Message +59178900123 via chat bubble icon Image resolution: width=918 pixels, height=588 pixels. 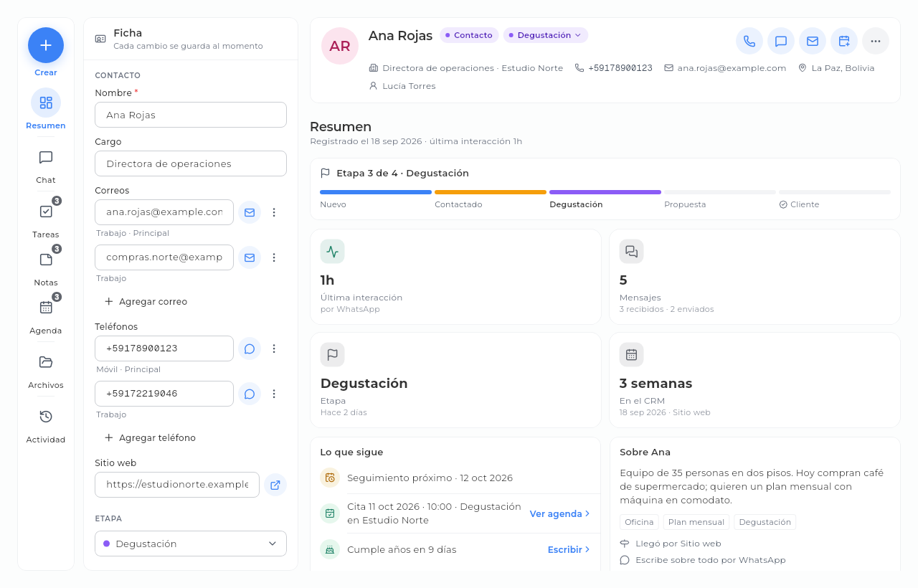click(x=250, y=348)
